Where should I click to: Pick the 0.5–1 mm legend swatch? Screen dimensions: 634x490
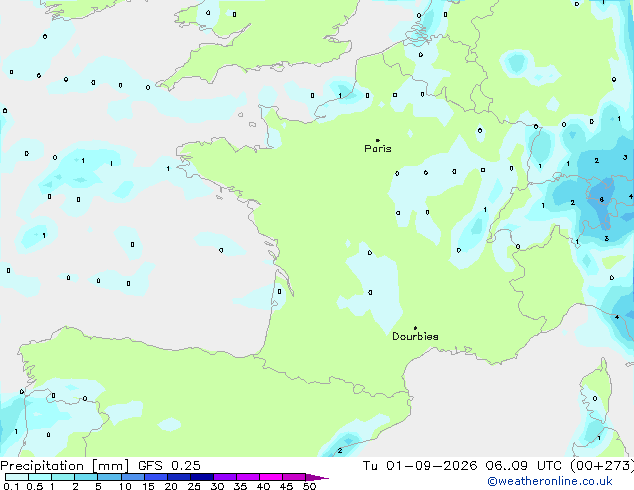(x=40, y=477)
